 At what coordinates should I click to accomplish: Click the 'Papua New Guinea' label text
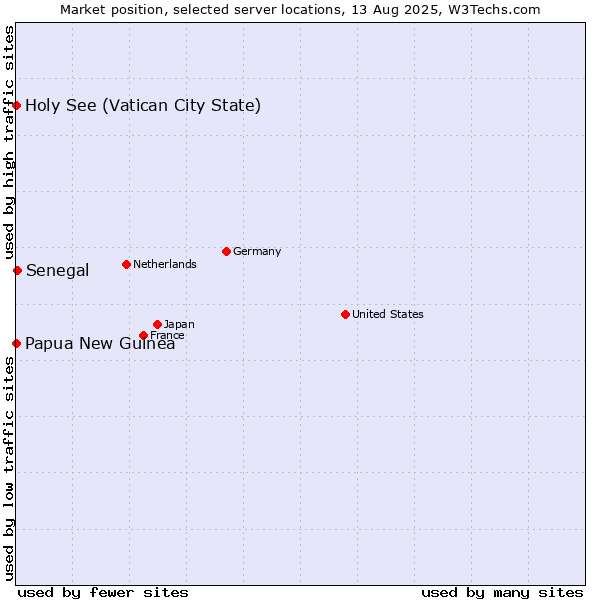click(x=100, y=344)
